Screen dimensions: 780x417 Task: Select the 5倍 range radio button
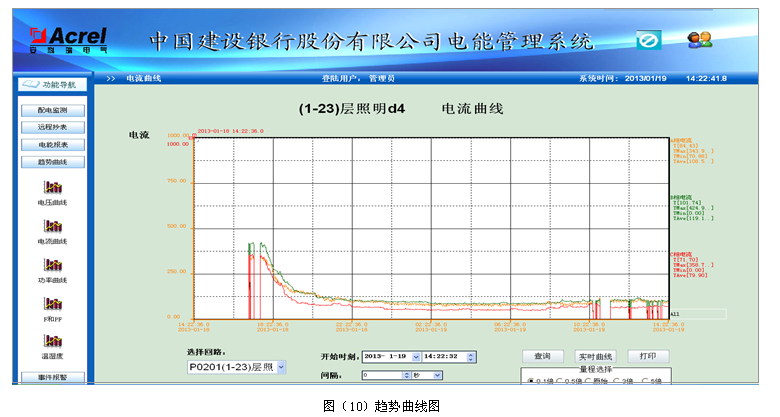(645, 381)
